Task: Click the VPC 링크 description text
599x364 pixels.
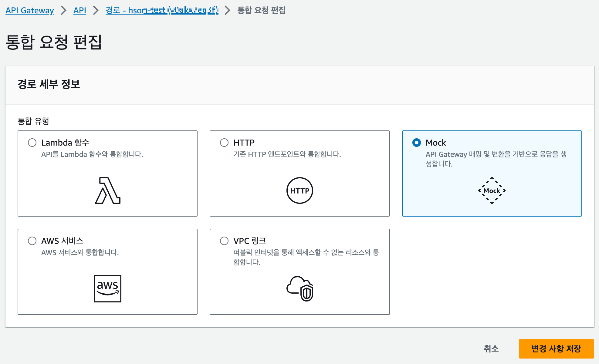Action: (306, 257)
